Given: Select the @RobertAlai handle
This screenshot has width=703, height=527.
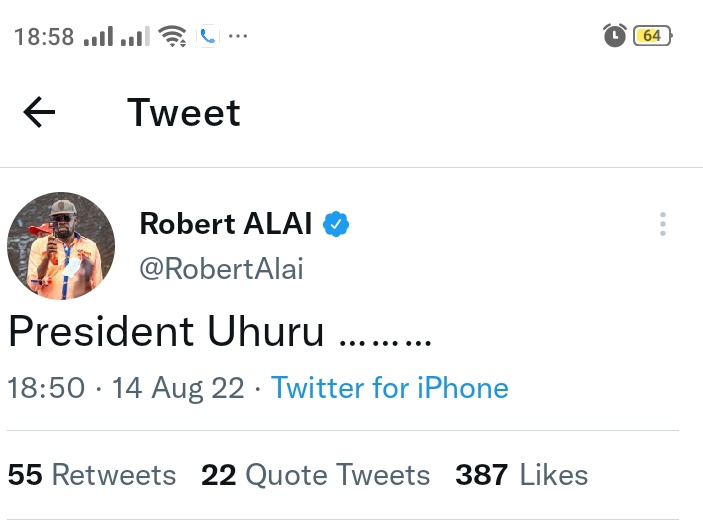Looking at the screenshot, I should click(221, 269).
